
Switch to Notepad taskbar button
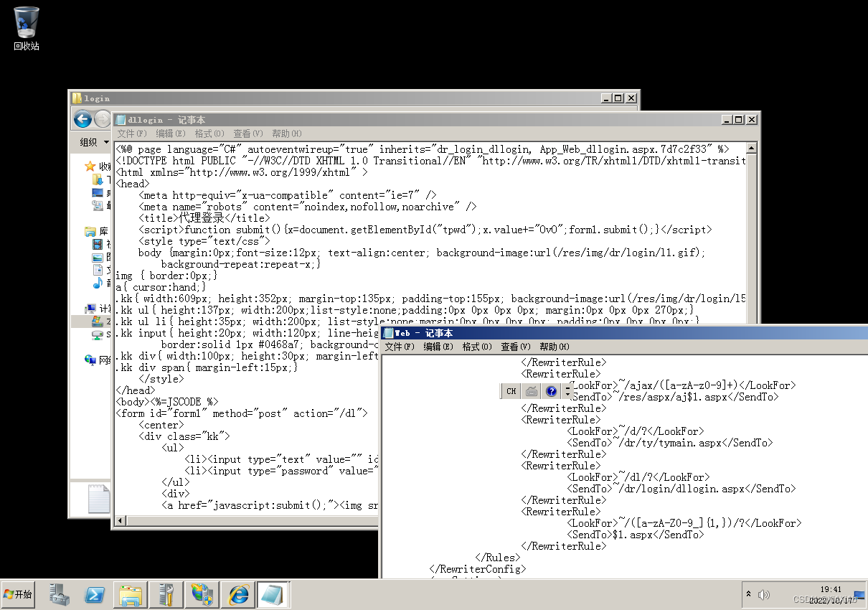pyautogui.click(x=274, y=594)
